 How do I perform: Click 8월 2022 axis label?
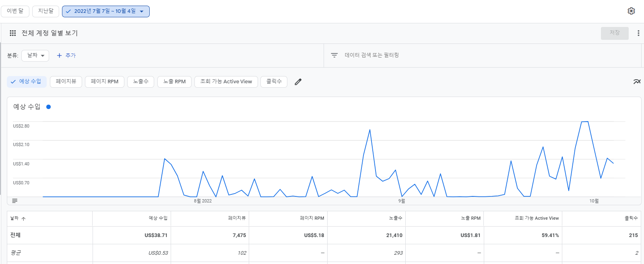click(203, 201)
